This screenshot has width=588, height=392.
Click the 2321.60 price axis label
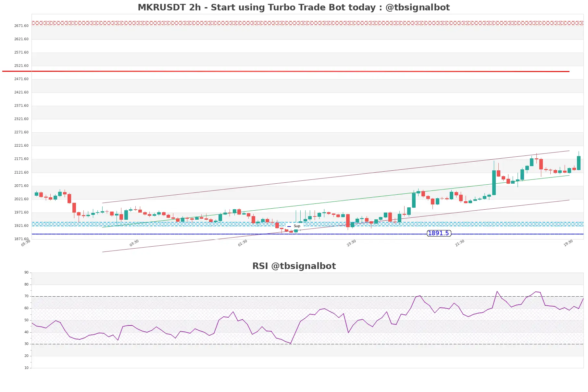coord(21,119)
